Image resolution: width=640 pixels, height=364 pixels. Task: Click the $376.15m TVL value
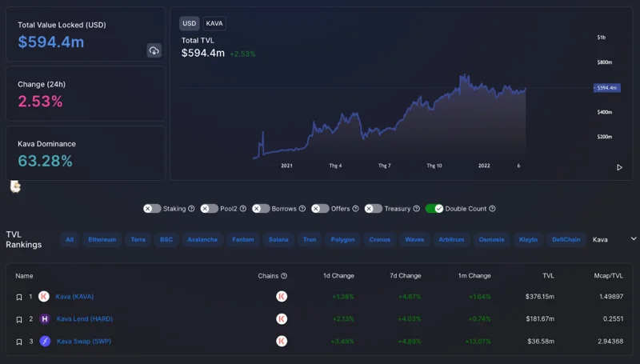[x=539, y=297]
